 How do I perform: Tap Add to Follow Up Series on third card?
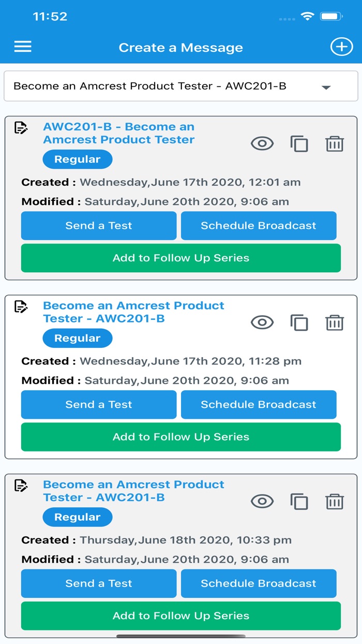click(x=181, y=616)
